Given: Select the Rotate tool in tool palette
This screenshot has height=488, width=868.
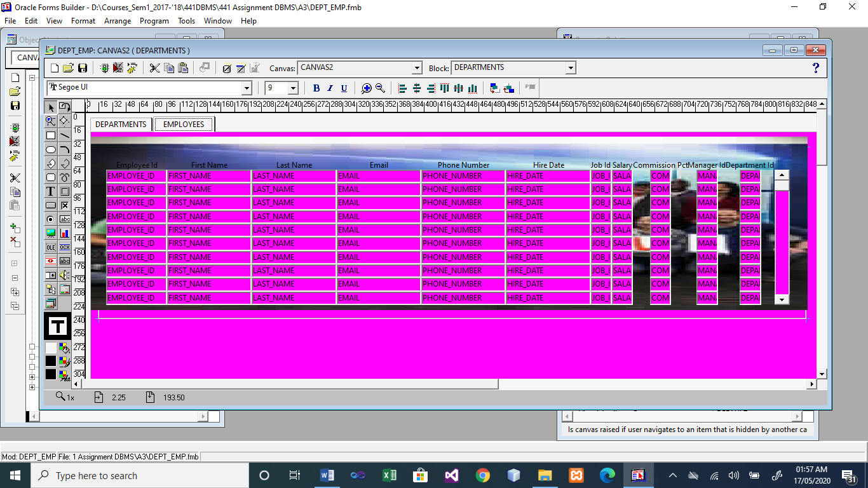Looking at the screenshot, I should 65,107.
